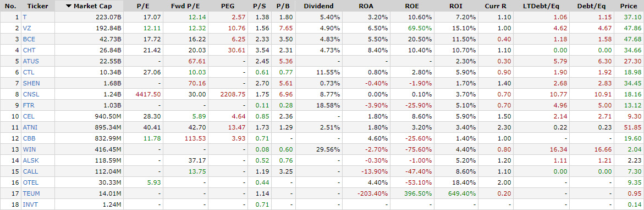Select the CNSL ticker link

pos(30,94)
